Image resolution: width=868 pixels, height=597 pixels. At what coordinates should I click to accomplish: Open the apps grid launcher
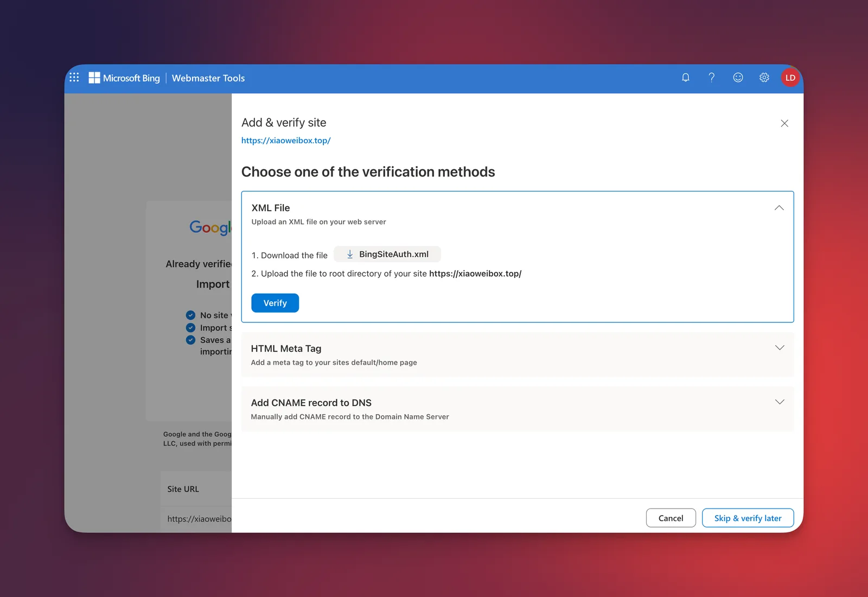[x=74, y=78]
